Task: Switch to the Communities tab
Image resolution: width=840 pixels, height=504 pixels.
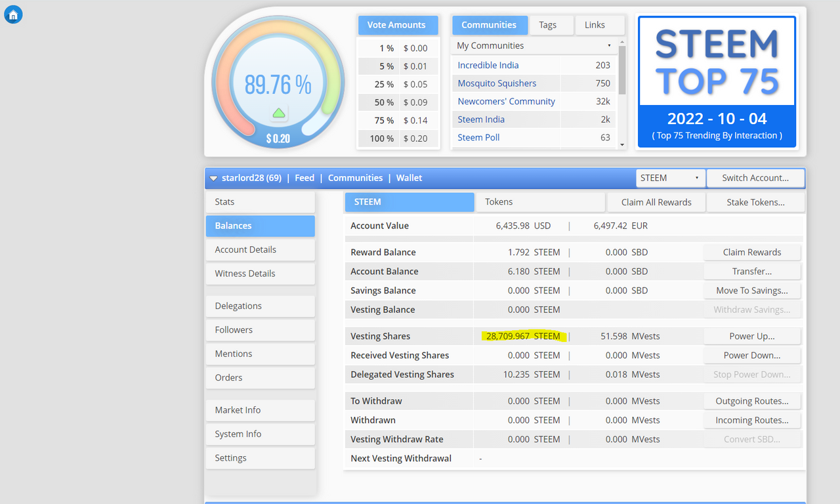Action: 489,25
